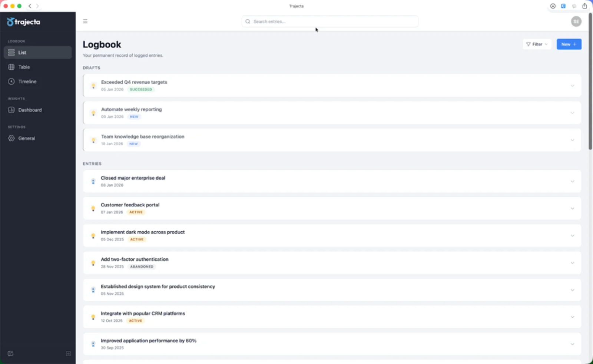Open the Dashboard insights page

(30, 110)
